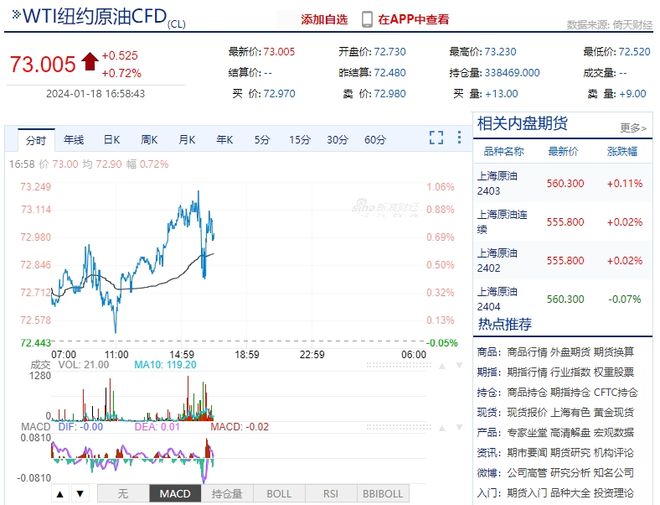This screenshot has height=505, width=660.
Task: Toggle the BOLL indicator
Action: [279, 494]
